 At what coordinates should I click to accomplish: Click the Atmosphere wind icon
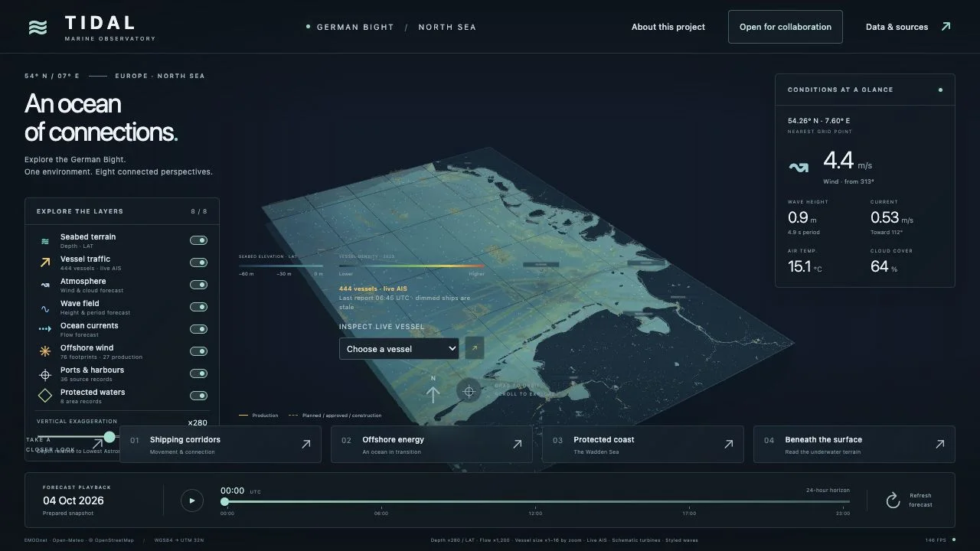click(45, 285)
